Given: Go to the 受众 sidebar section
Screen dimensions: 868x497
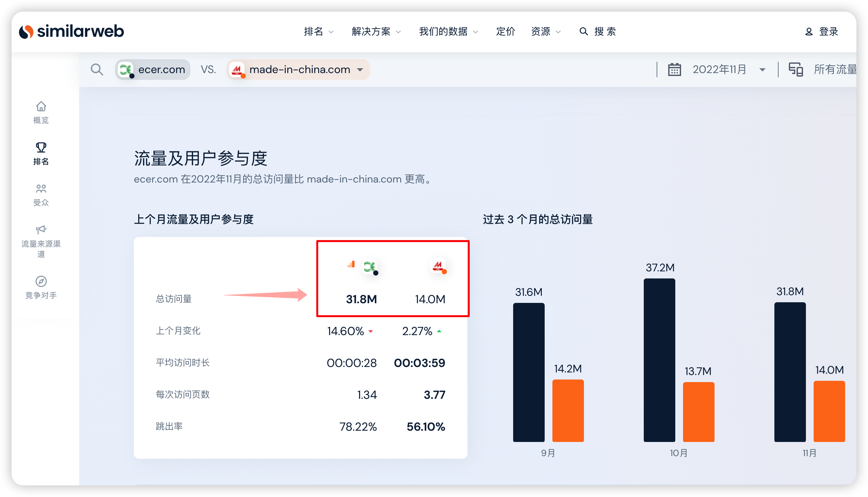Looking at the screenshot, I should 41,195.
